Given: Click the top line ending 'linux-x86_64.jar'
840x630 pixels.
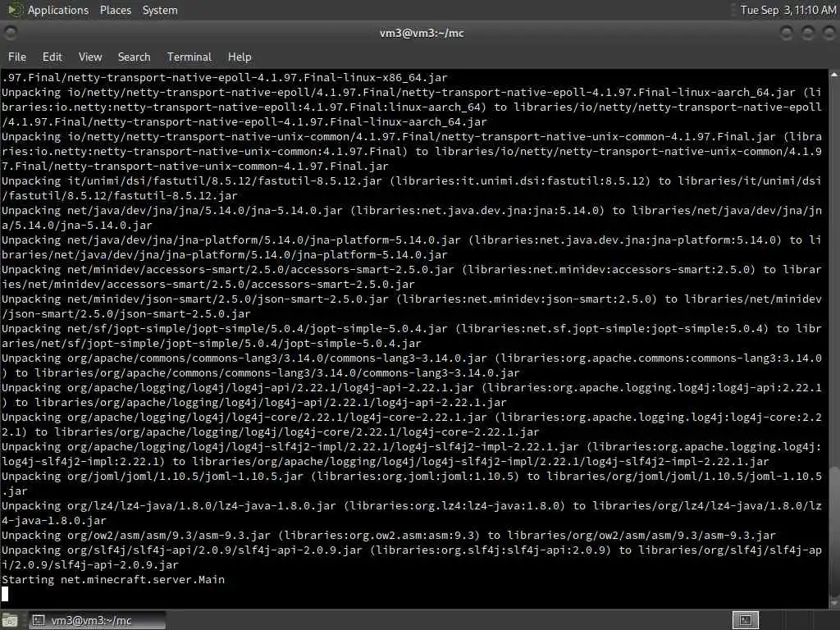Looking at the screenshot, I should [x=225, y=77].
